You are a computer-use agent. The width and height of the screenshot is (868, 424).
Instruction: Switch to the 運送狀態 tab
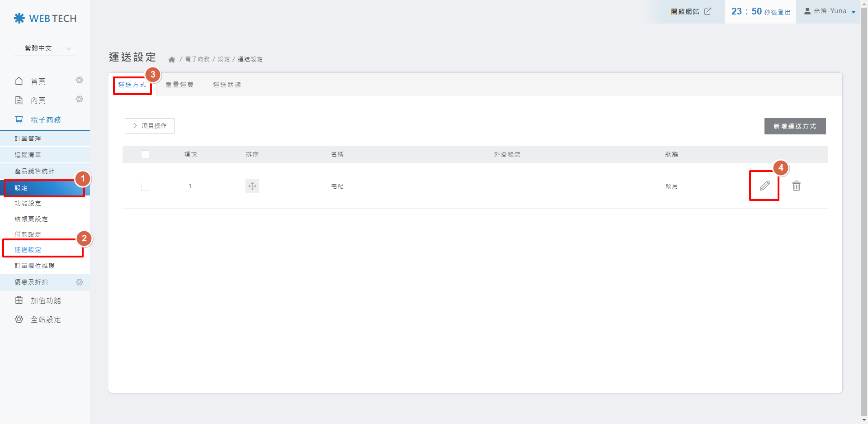[x=227, y=85]
